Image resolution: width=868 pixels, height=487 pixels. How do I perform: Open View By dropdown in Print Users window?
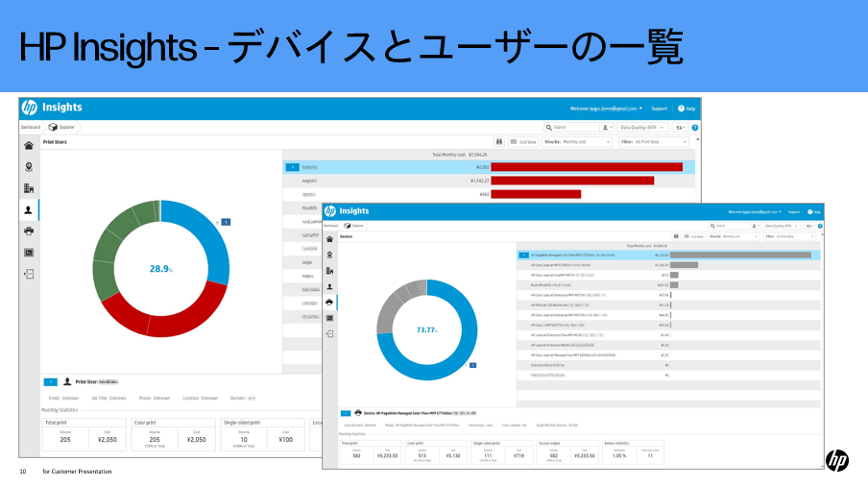pyautogui.click(x=577, y=142)
